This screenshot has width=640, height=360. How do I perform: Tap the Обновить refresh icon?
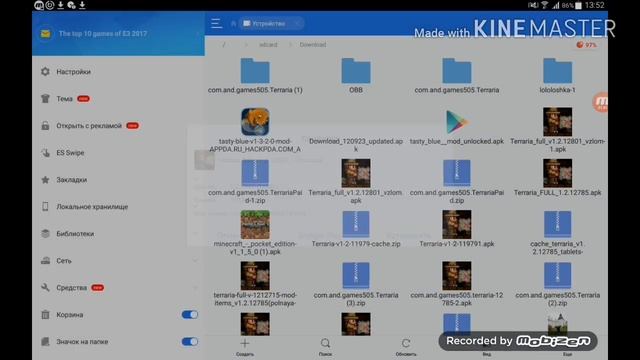click(x=406, y=343)
